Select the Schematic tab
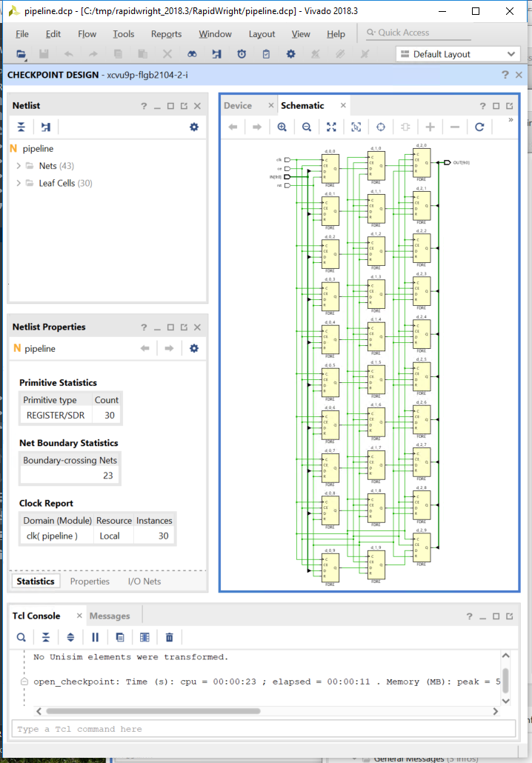Viewport: 532px width, 763px height. [x=302, y=106]
